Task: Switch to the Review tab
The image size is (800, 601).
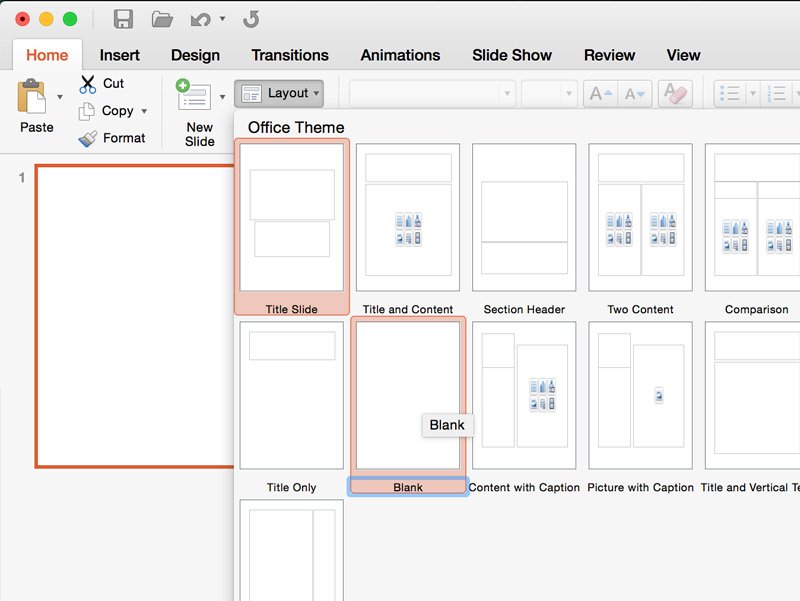Action: pyautogui.click(x=609, y=55)
